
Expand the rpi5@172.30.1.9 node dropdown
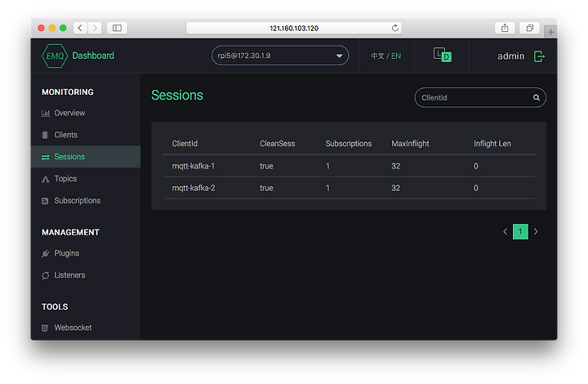pos(280,56)
